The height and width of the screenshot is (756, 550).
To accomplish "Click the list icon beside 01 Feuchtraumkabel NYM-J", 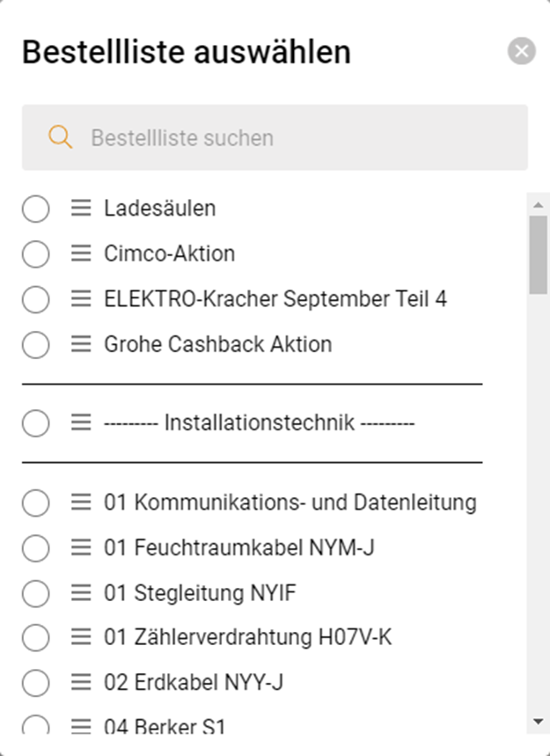I will point(81,547).
